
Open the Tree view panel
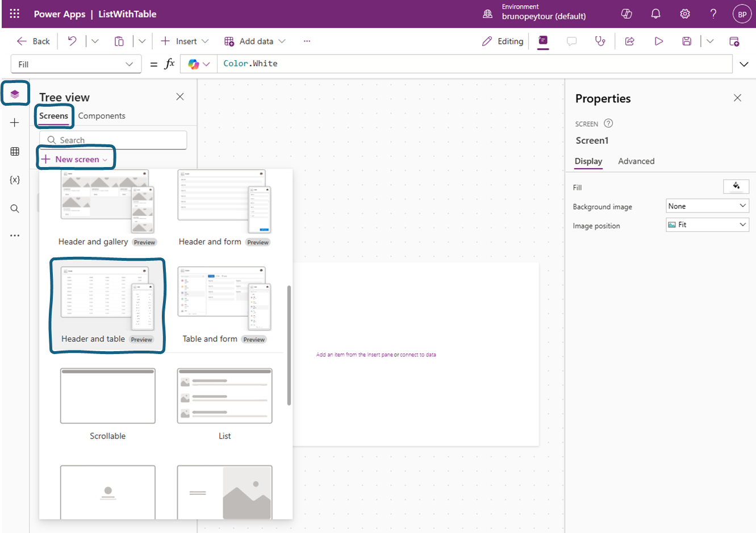[15, 93]
